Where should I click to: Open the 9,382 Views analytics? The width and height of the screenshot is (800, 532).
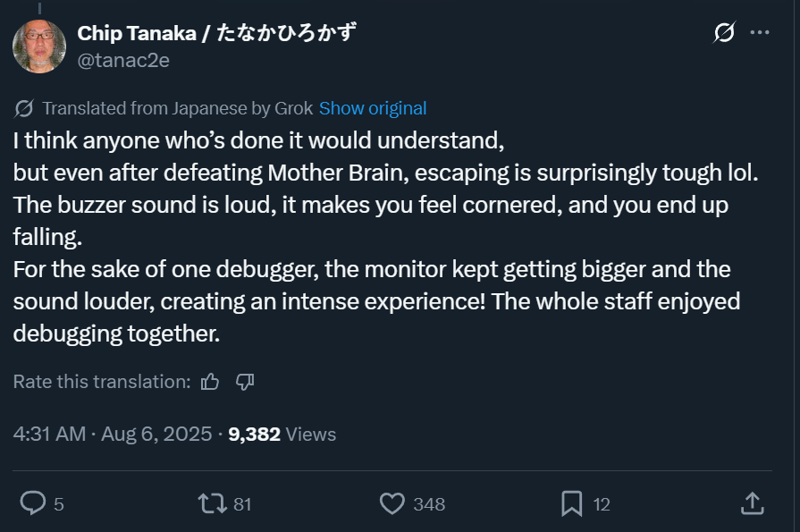pos(282,435)
